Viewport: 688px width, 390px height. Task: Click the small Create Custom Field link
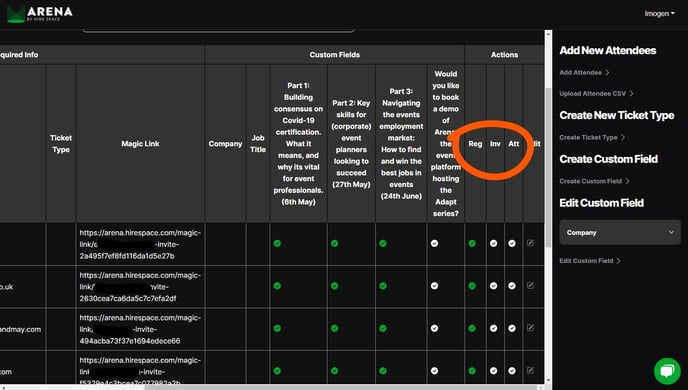[594, 181]
